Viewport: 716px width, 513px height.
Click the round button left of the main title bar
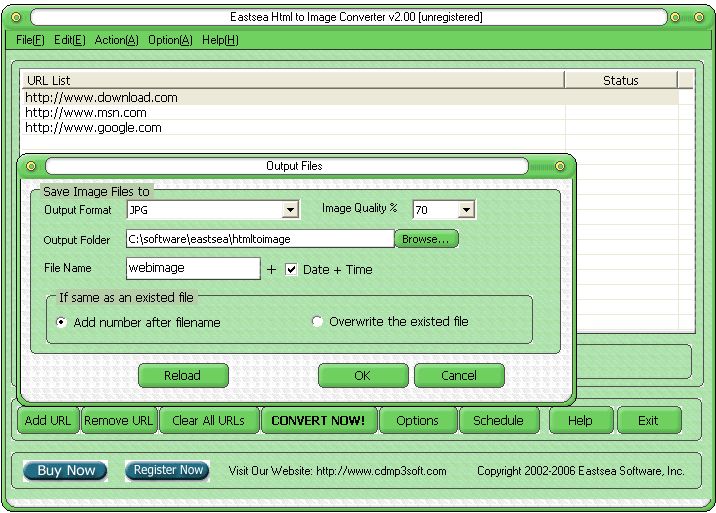[16, 17]
